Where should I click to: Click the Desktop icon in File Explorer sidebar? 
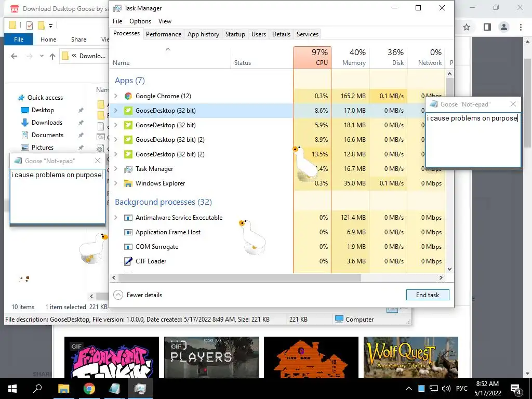(25, 110)
